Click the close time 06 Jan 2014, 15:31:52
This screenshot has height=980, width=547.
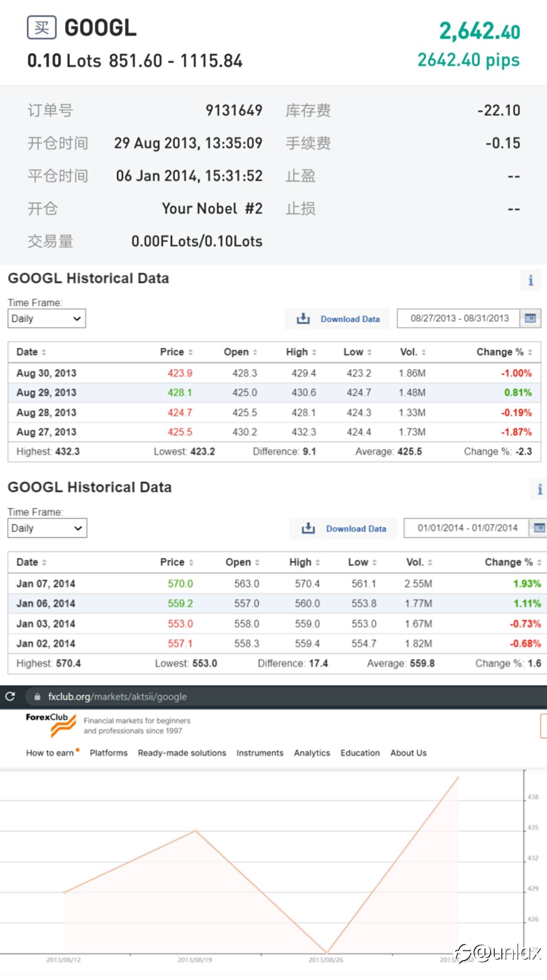tap(189, 176)
